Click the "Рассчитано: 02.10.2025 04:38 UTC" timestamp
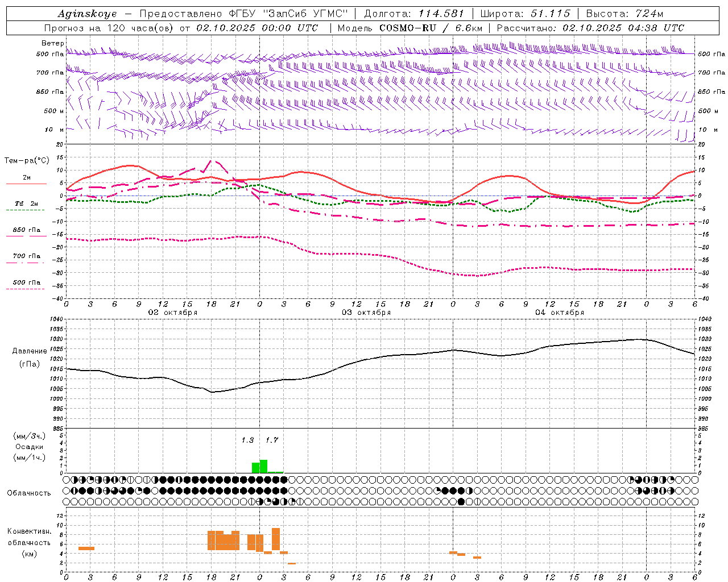728x582 pixels. [x=590, y=28]
